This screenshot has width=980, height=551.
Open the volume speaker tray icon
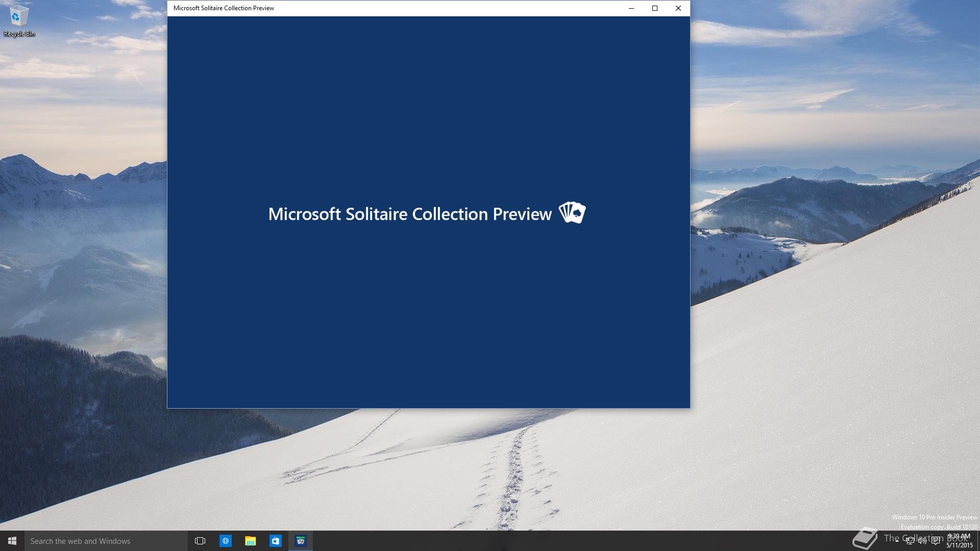922,541
